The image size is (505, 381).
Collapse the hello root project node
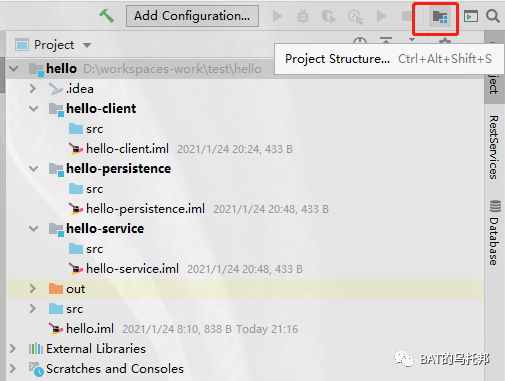click(x=14, y=69)
